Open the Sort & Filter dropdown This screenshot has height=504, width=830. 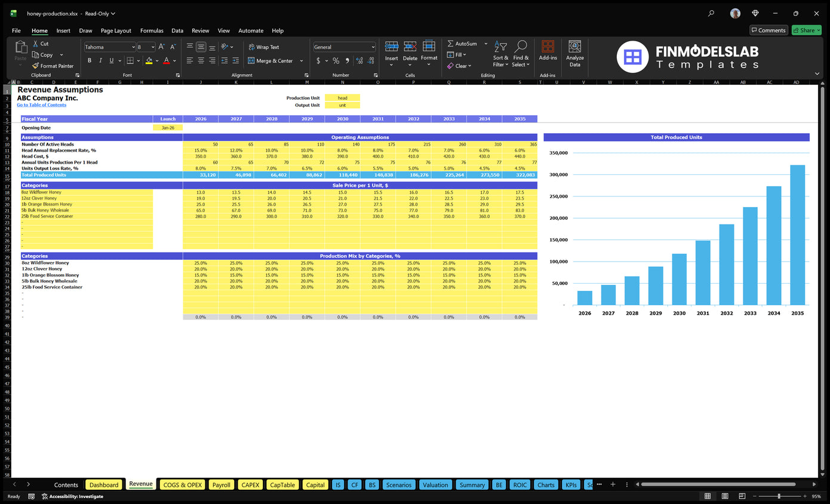point(500,54)
